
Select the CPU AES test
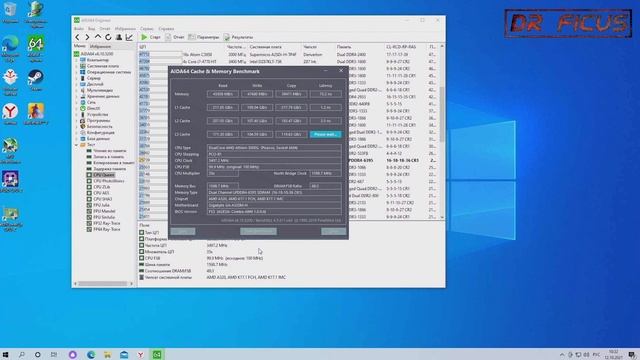[x=101, y=193]
